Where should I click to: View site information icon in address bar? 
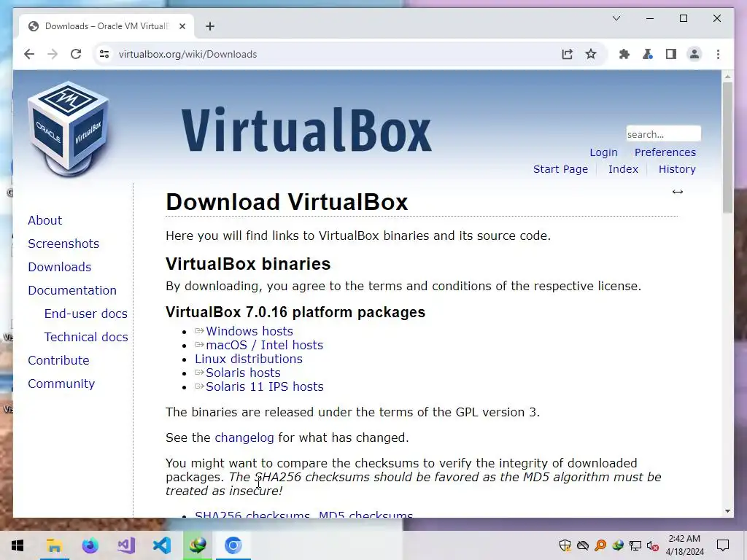pos(104,54)
